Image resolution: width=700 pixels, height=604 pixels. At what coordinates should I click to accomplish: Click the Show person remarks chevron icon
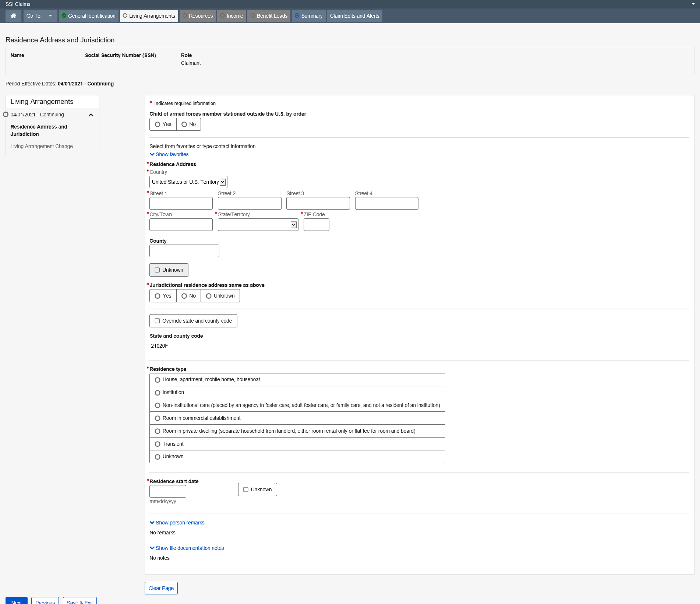point(152,523)
